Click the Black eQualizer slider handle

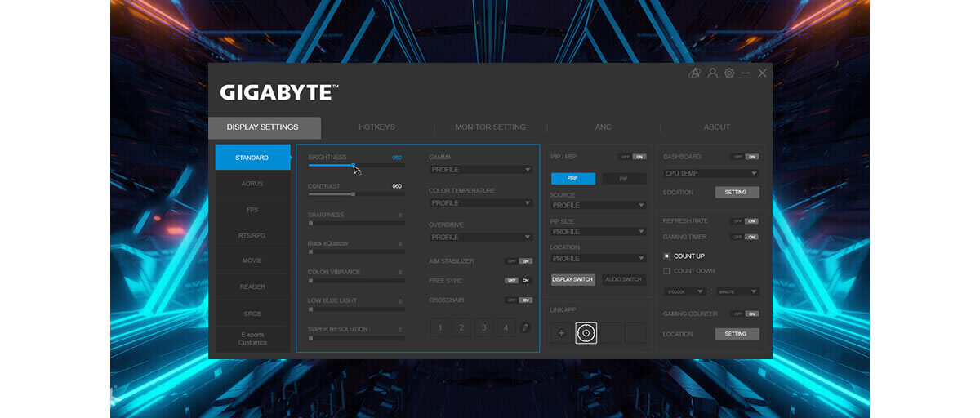pyautogui.click(x=310, y=251)
